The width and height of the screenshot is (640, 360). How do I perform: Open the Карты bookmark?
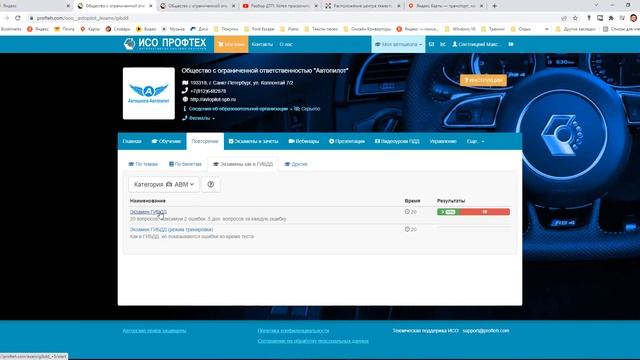pos(90,29)
